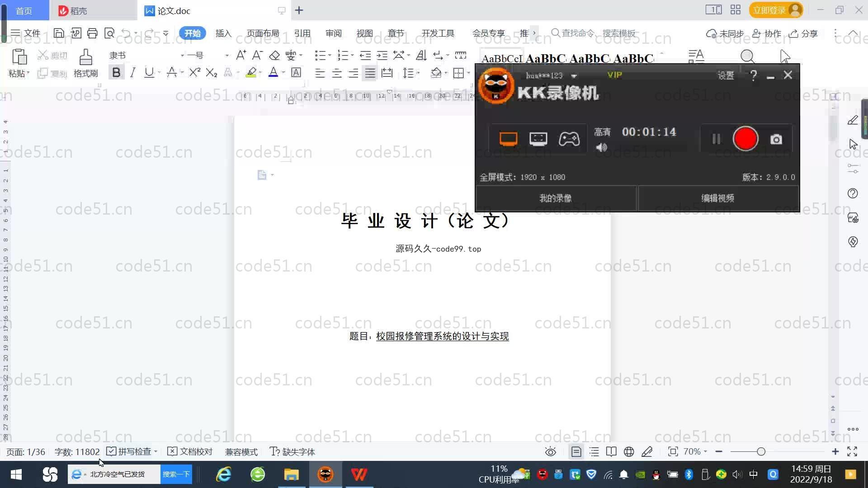This screenshot has height=488, width=868.
Task: Pause the KK recording
Action: tap(716, 139)
